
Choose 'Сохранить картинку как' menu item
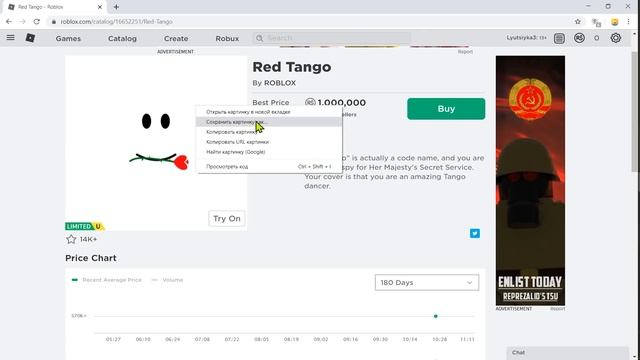coord(269,122)
